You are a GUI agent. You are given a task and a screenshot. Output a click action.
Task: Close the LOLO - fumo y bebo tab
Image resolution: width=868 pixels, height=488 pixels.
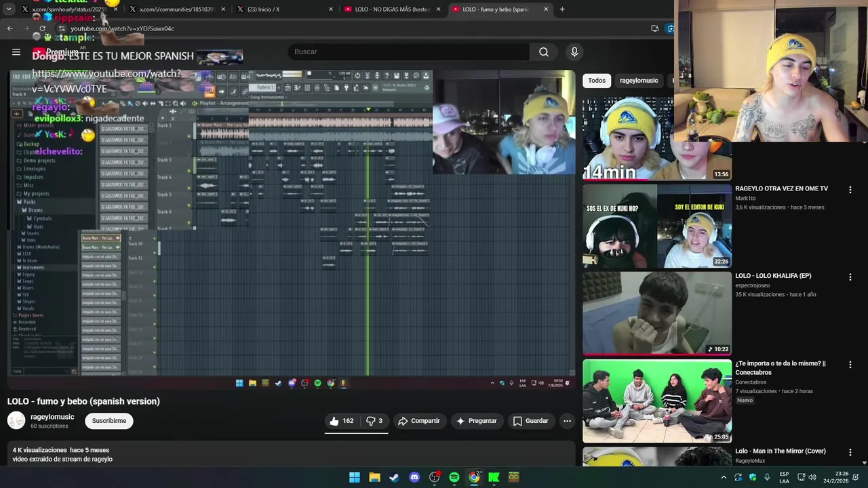[x=546, y=9]
